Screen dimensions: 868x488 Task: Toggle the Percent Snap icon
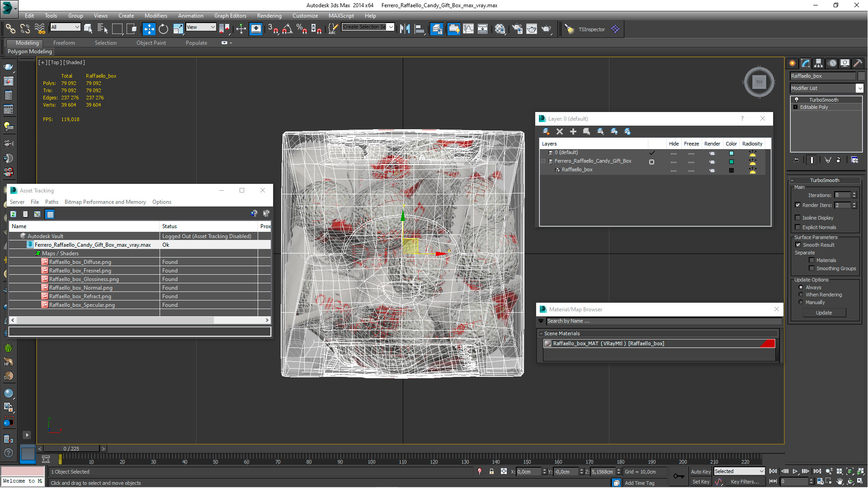click(302, 29)
